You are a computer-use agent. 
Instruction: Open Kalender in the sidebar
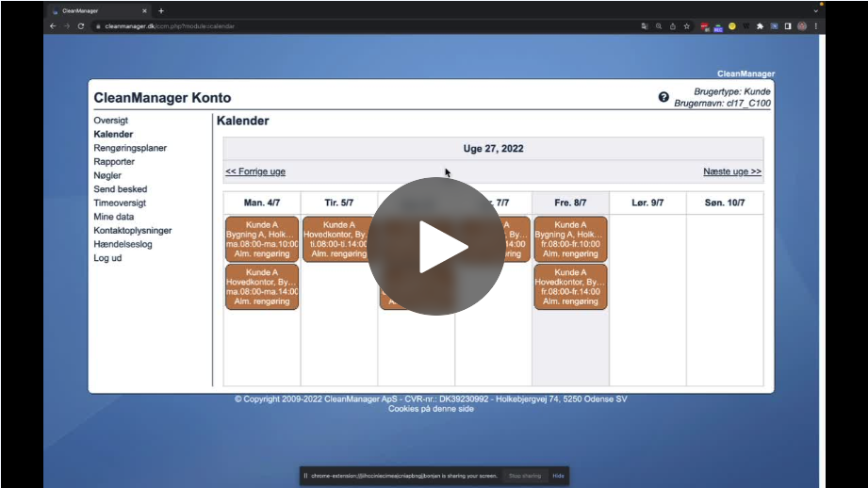(x=113, y=134)
